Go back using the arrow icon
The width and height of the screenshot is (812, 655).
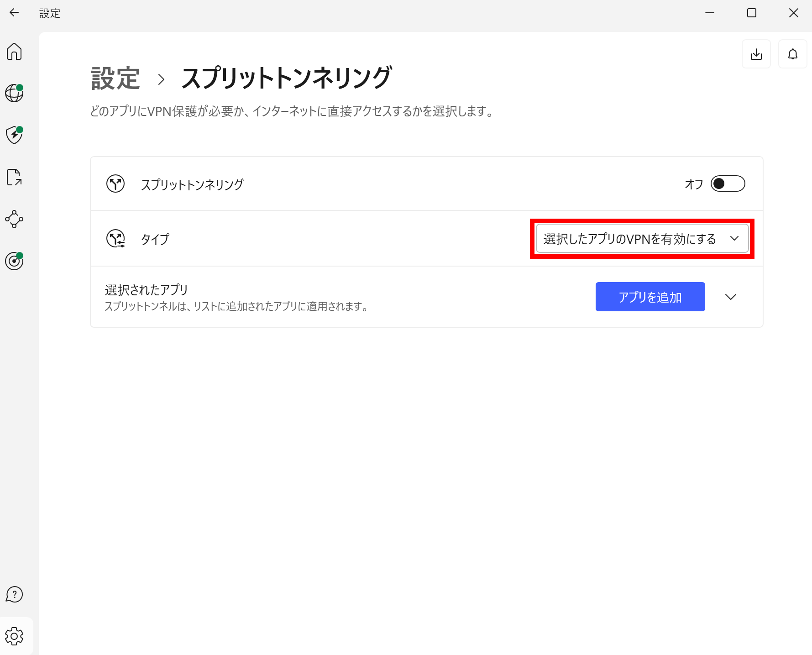click(x=14, y=13)
